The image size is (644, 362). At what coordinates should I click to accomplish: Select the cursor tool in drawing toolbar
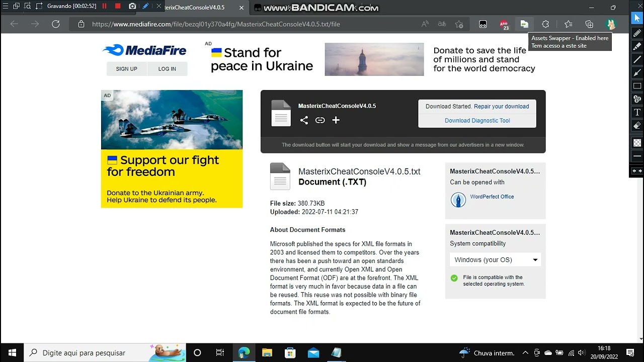coord(637,19)
